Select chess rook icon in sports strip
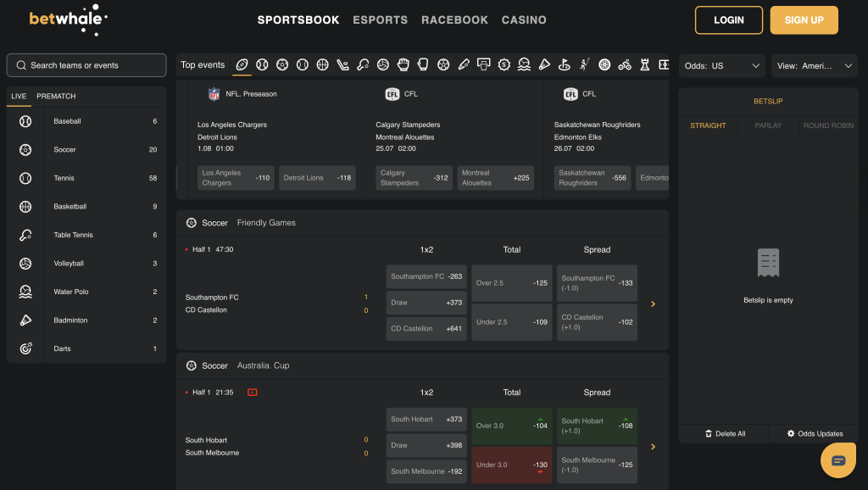The width and height of the screenshot is (868, 490). (645, 64)
